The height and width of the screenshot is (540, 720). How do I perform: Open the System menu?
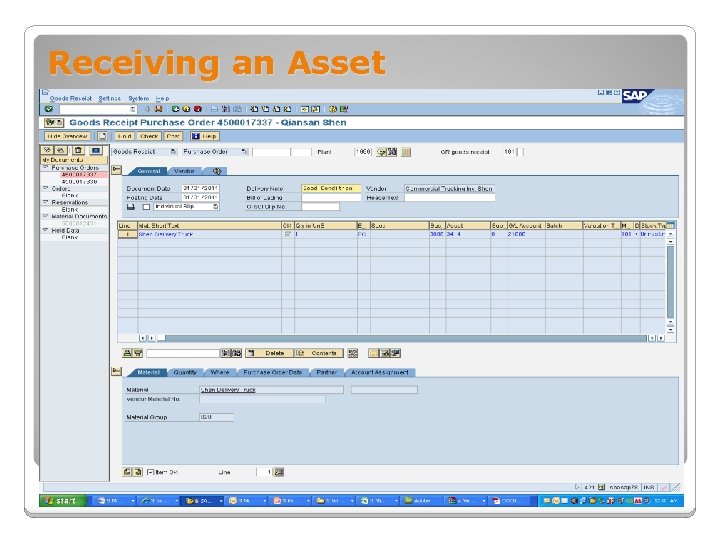139,98
